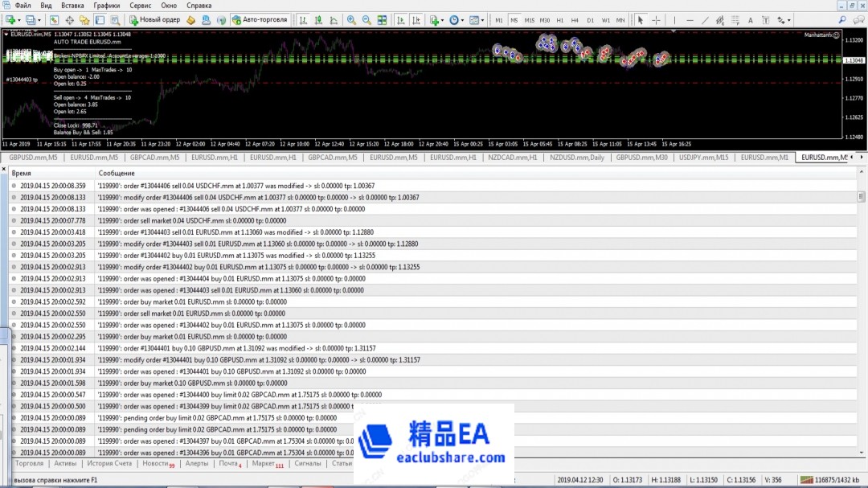Switch to GBPUSD.mm,M5 chart tab
Viewport: 868px width, 488px height.
[33, 158]
